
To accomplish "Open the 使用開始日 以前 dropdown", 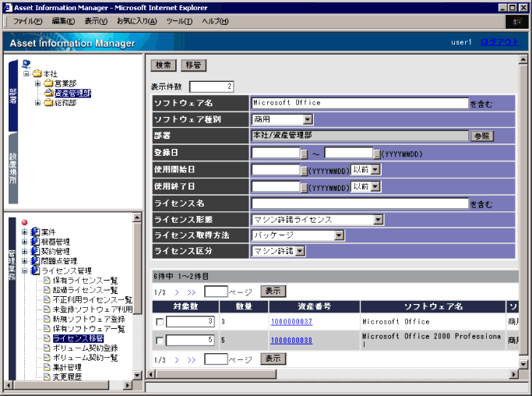I will (375, 169).
